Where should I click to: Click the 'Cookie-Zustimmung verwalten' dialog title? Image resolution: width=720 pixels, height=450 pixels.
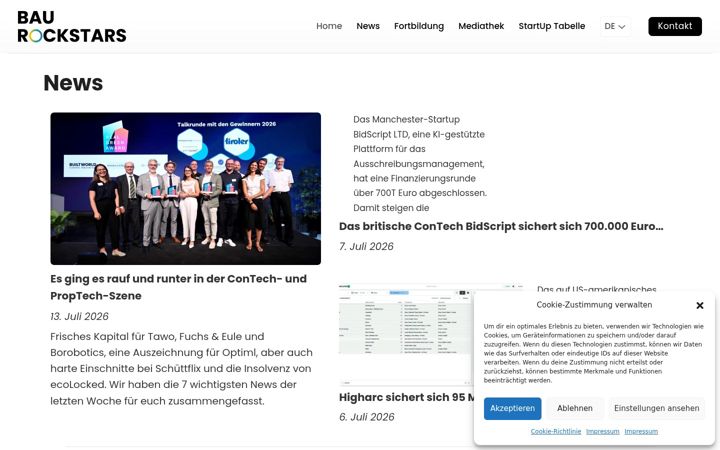[594, 305]
